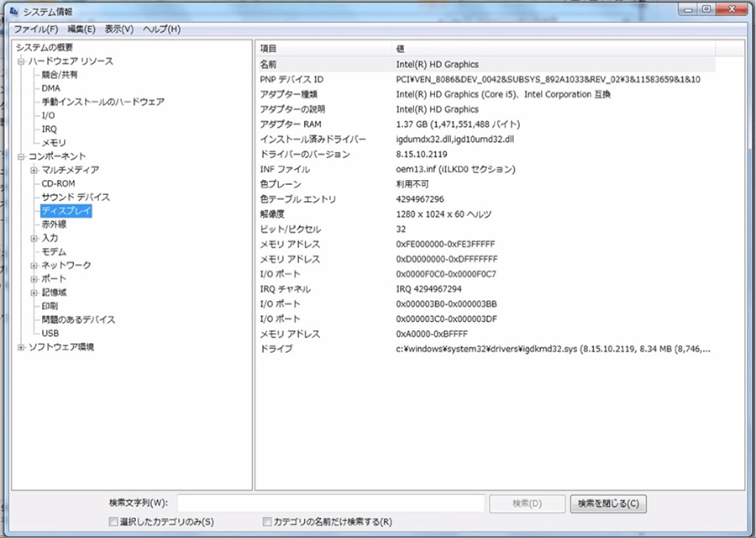Viewport: 756px width, 538px height.
Task: Click value 0x0000F0C0-0x0000F0C7
Action: click(x=446, y=274)
